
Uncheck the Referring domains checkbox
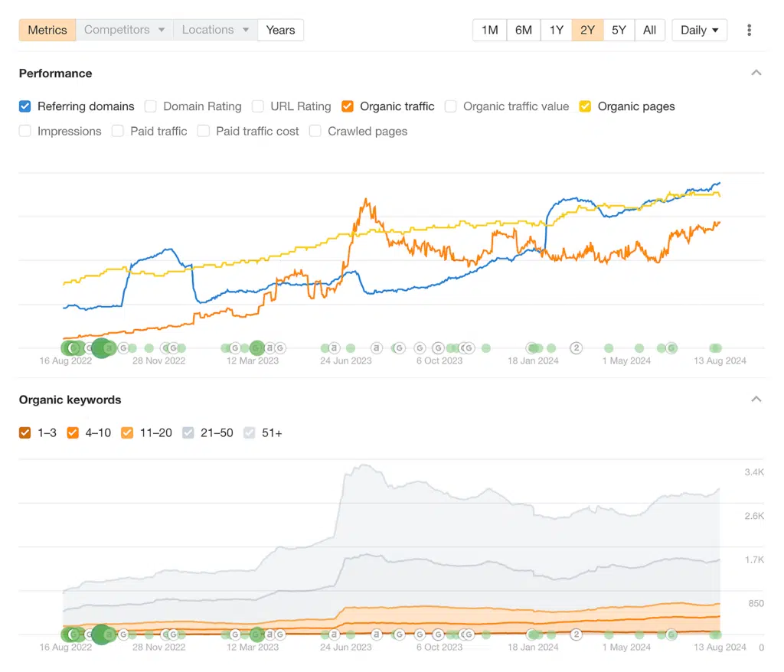pos(25,106)
